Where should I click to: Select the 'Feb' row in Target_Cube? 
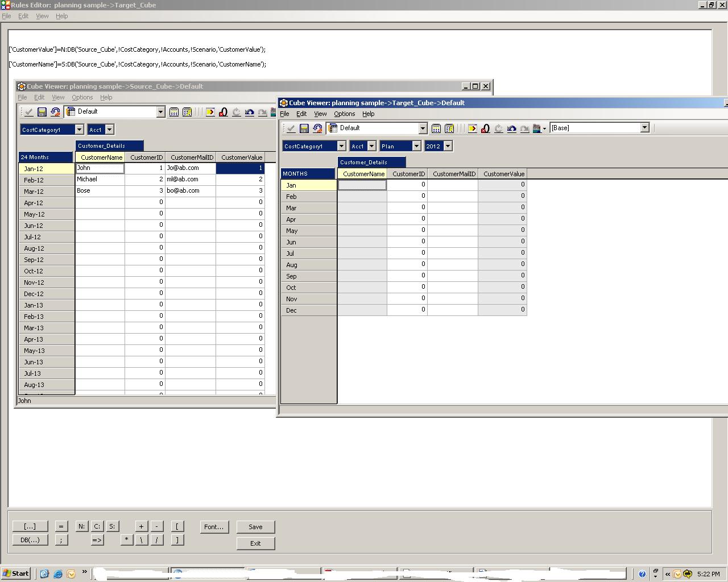(309, 197)
